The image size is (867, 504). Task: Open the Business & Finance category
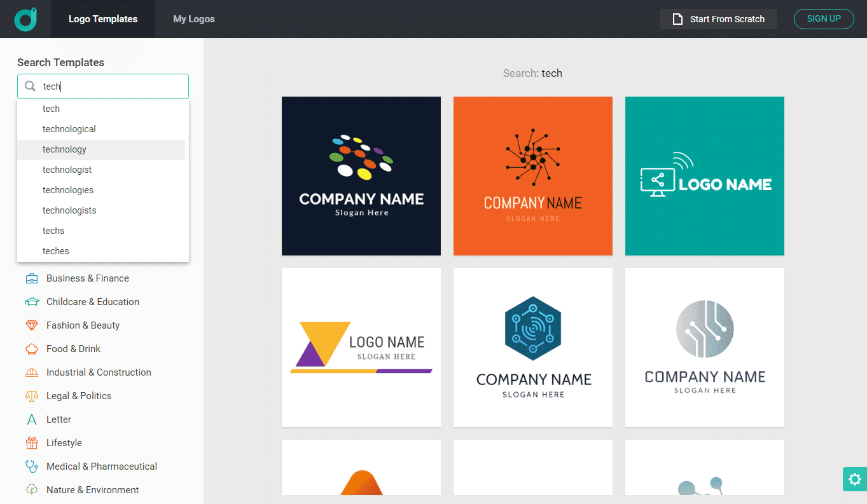point(88,278)
